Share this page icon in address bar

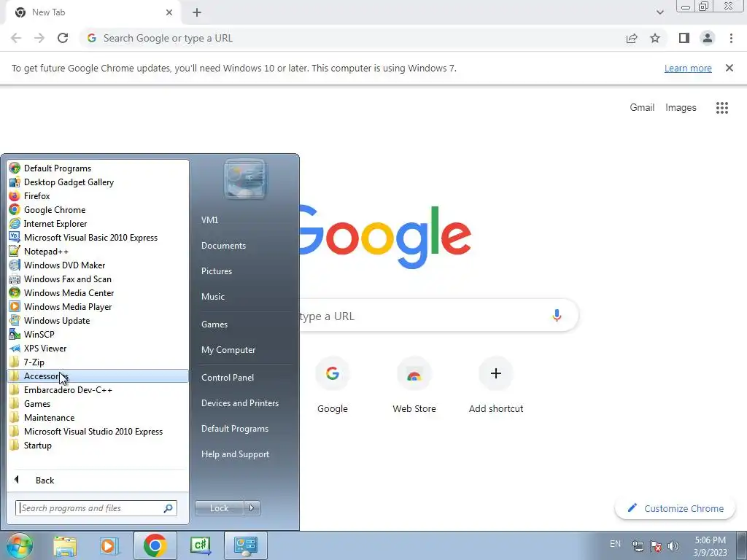coord(632,38)
